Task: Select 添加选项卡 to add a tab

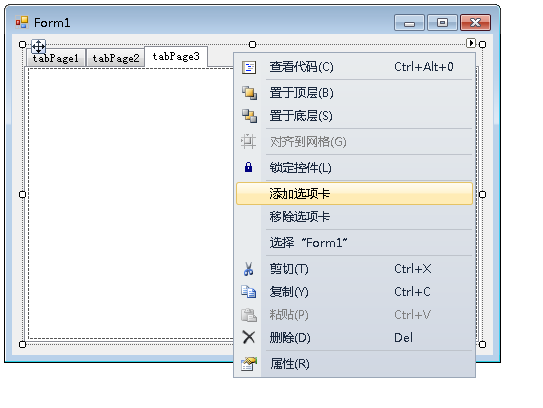Action: click(x=354, y=194)
